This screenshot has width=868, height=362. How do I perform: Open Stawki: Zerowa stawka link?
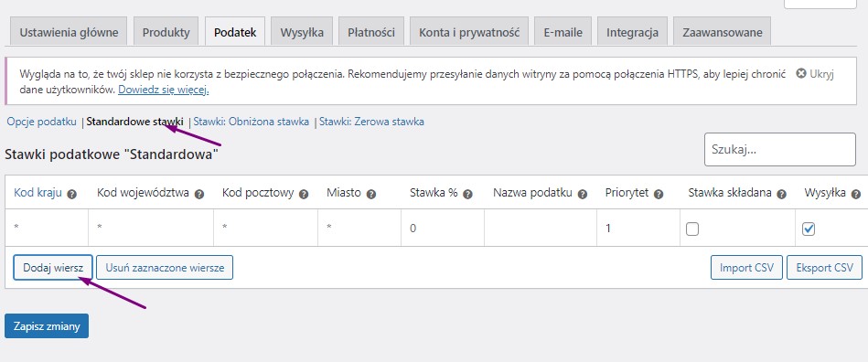click(371, 122)
